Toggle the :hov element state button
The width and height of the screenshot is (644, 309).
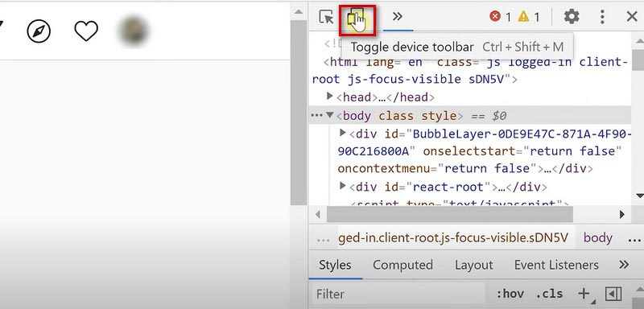click(510, 294)
